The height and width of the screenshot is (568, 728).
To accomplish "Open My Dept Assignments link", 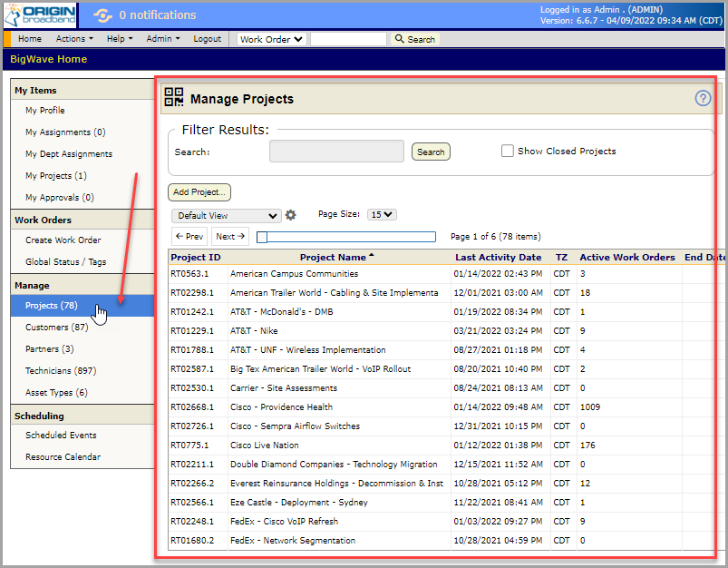I will pyautogui.click(x=69, y=154).
